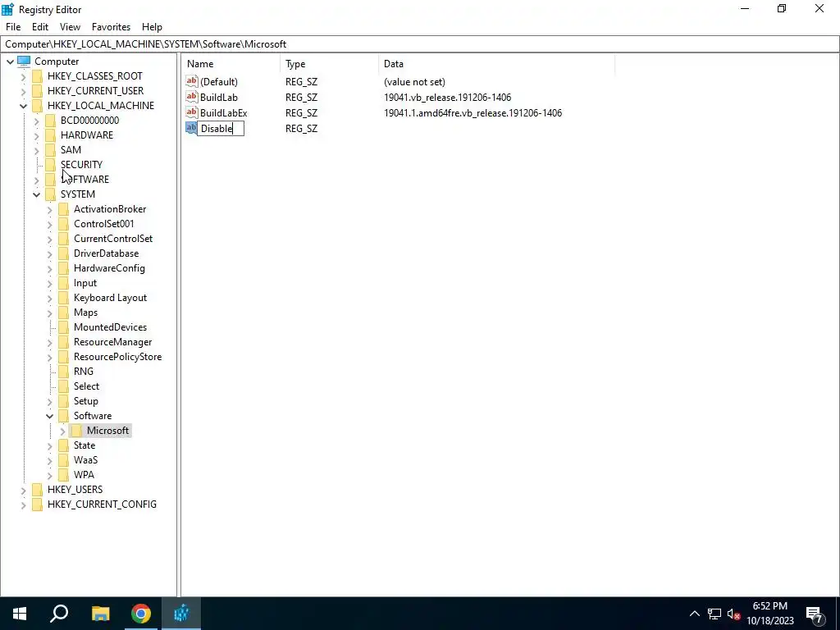Expand HKEY_CLASSES_ROOT node
This screenshot has height=630, width=840.
(23, 76)
